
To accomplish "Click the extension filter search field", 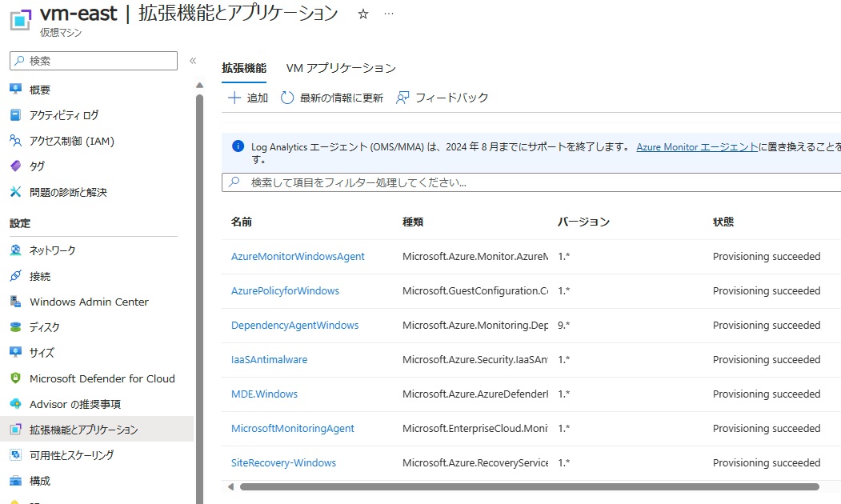I will pyautogui.click(x=528, y=182).
